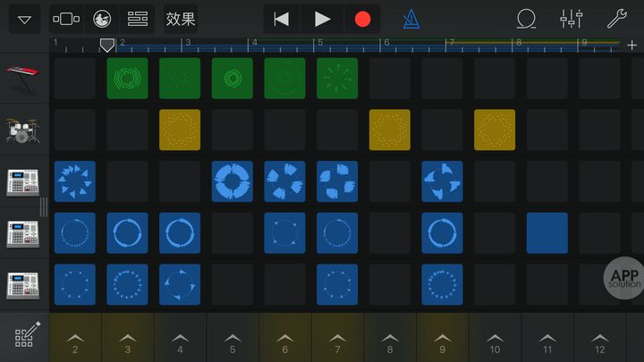Tap bar 6 on the ruler
This screenshot has width=644, height=362.
click(x=386, y=44)
